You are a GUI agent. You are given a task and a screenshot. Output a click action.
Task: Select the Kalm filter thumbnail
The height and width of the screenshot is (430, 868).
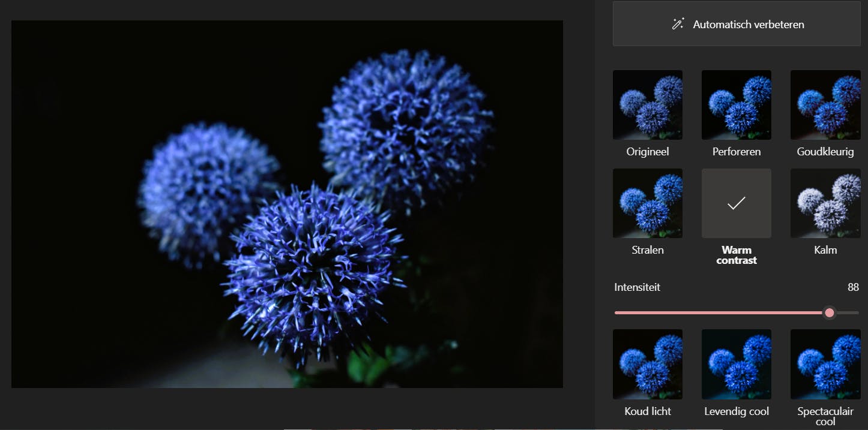[825, 203]
